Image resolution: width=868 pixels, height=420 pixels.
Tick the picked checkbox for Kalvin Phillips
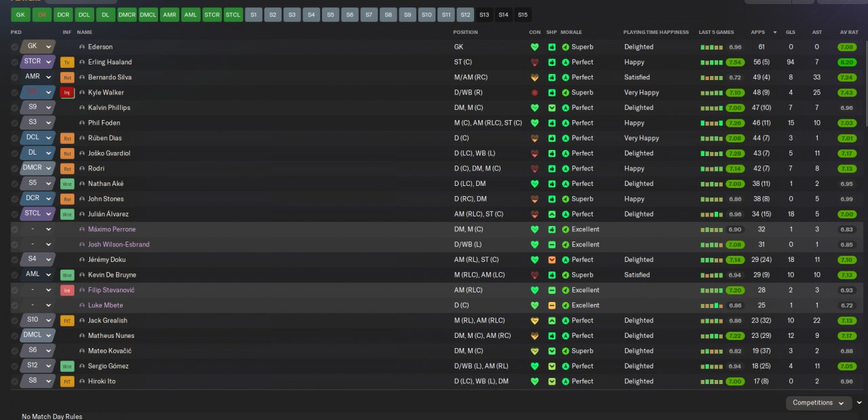(x=15, y=108)
